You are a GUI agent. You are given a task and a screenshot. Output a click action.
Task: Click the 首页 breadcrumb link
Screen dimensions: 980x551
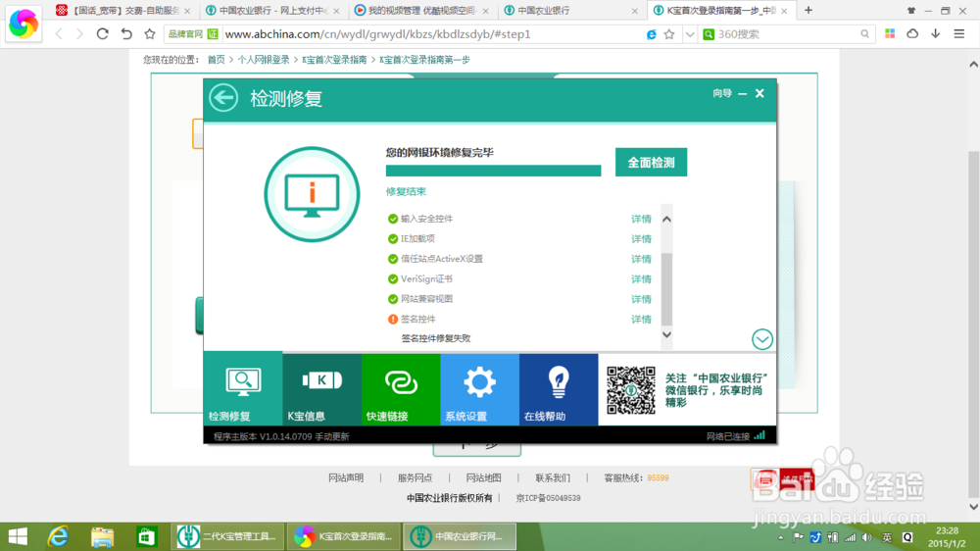tap(216, 60)
